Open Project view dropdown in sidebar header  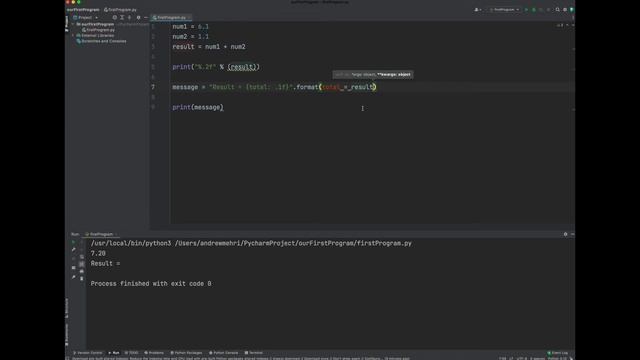[x=85, y=18]
